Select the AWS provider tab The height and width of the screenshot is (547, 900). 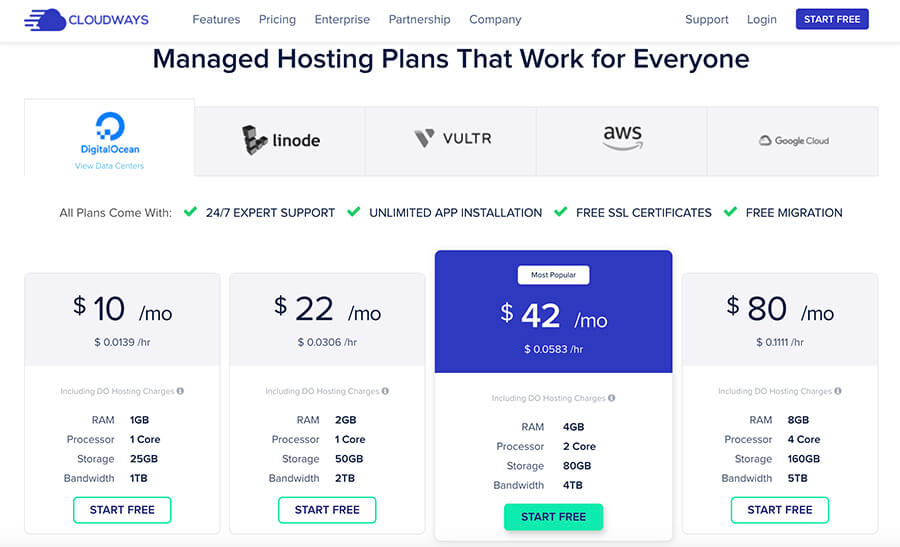point(622,141)
